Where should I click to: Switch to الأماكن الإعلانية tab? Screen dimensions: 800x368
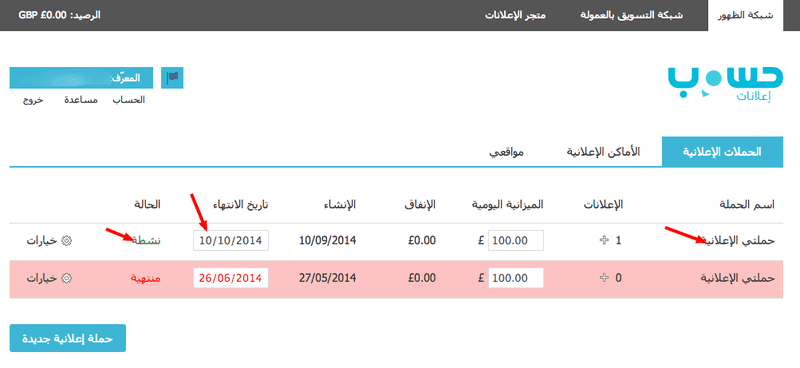(604, 152)
